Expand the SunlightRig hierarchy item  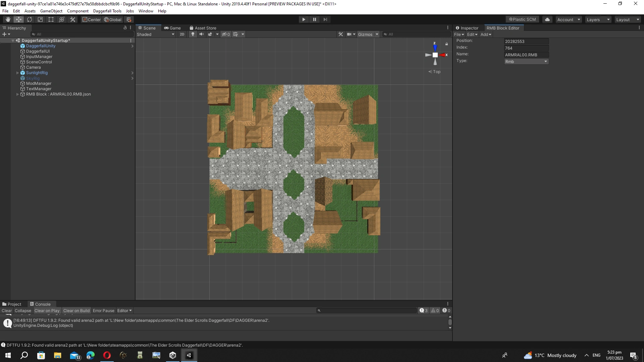[x=17, y=73]
